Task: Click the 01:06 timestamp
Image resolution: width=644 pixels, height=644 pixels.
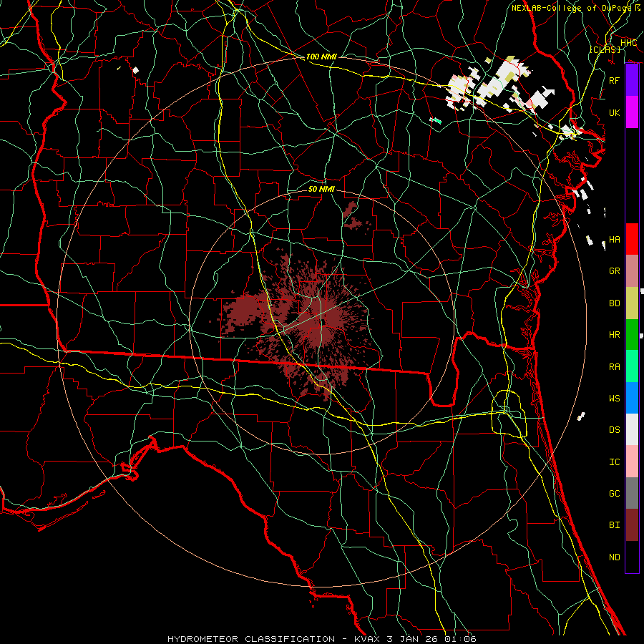Action: (461, 639)
